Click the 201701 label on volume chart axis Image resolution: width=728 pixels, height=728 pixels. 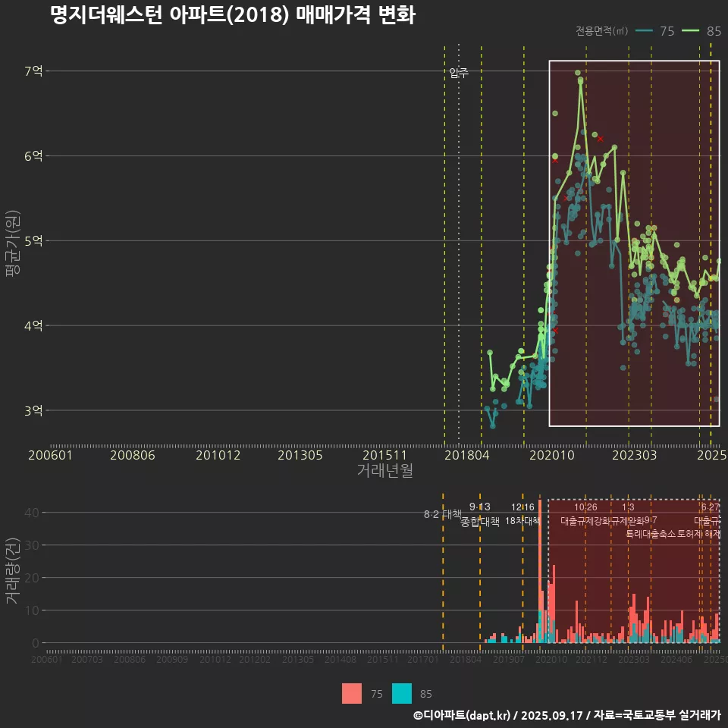point(422,659)
